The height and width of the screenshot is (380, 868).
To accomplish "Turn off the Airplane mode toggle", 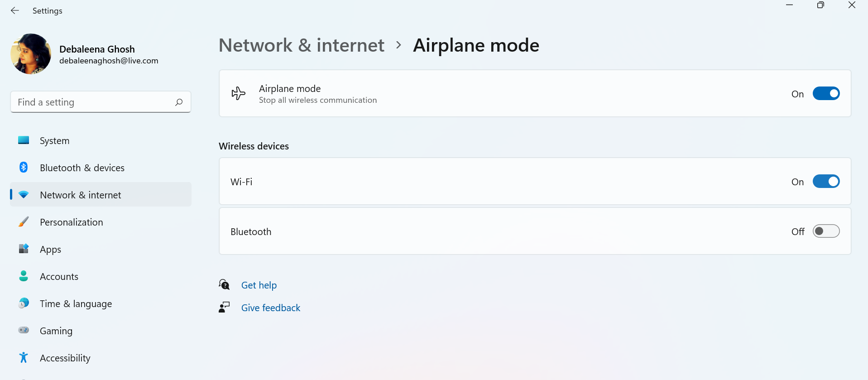I will pyautogui.click(x=826, y=93).
